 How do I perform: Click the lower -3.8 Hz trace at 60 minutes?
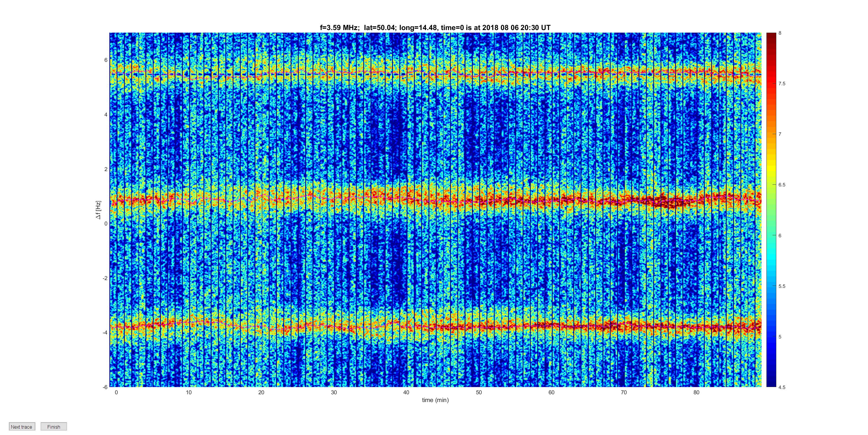click(x=551, y=325)
